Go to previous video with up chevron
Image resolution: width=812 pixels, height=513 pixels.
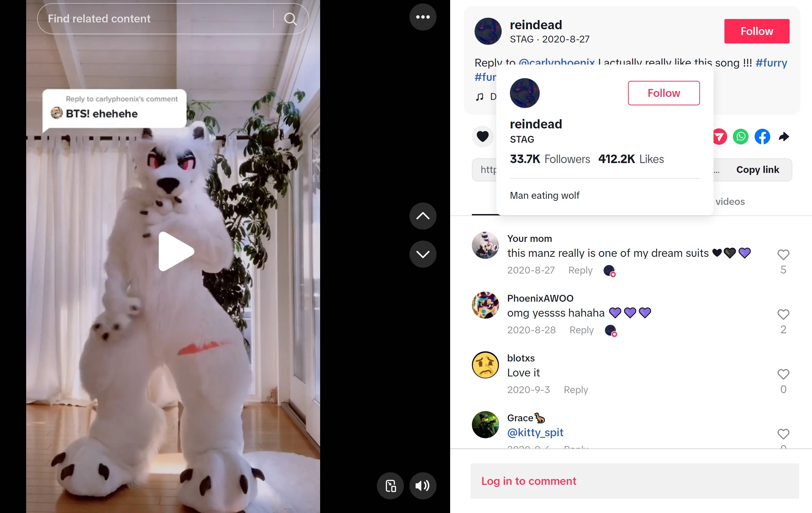tap(423, 216)
